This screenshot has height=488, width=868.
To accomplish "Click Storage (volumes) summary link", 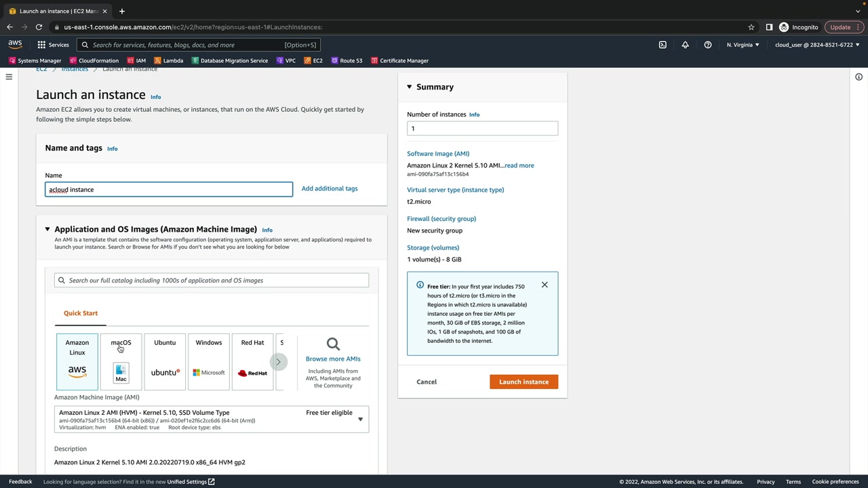I will pos(433,247).
